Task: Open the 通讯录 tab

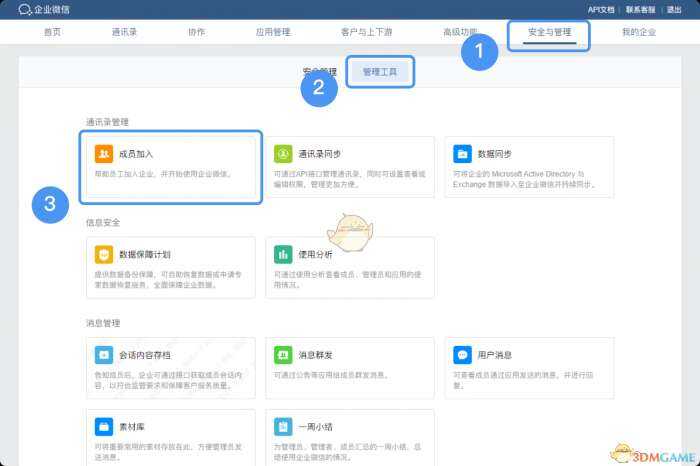Action: [124, 32]
